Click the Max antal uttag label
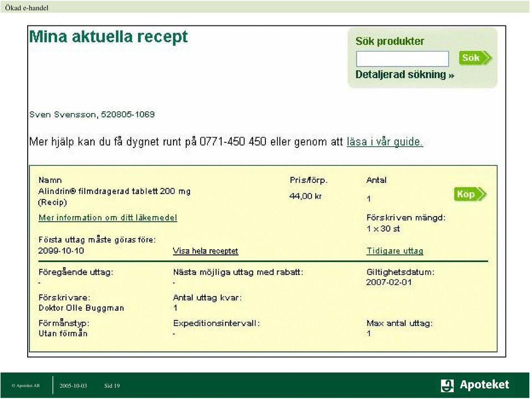 point(400,323)
